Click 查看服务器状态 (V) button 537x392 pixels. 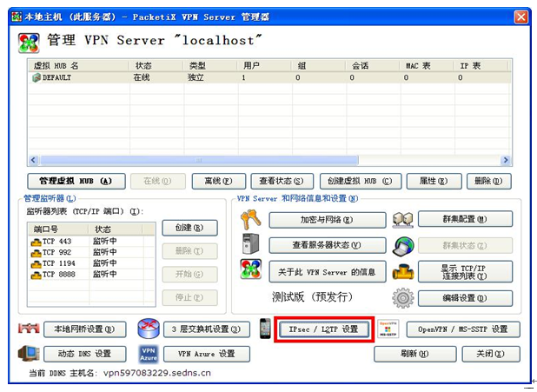coord(327,245)
